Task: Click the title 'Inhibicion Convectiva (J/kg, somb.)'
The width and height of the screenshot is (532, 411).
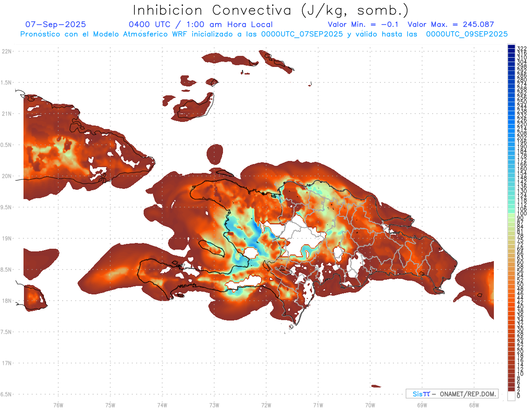Action: pos(271,11)
